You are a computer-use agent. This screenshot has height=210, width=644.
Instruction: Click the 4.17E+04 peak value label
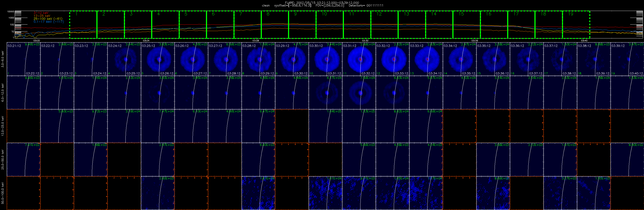tap(301, 44)
